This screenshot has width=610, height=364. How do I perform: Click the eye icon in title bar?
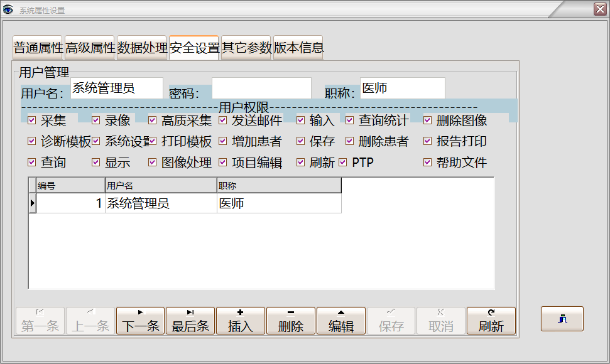8,10
